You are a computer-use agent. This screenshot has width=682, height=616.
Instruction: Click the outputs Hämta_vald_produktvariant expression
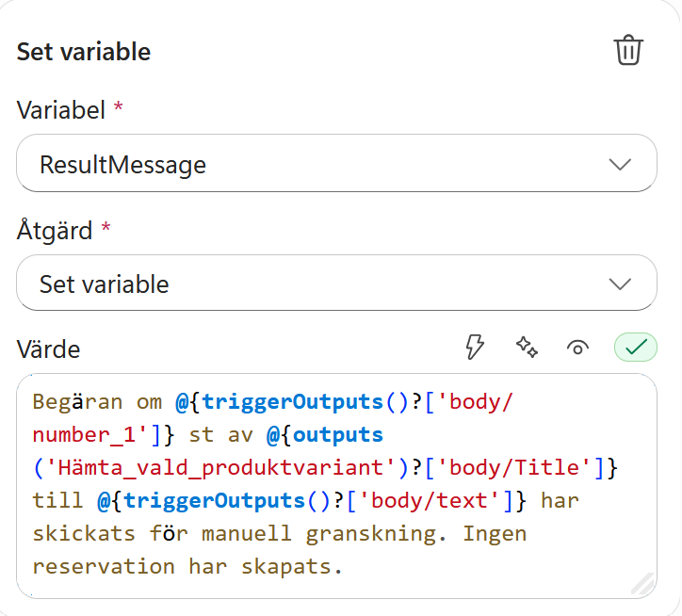(325, 451)
